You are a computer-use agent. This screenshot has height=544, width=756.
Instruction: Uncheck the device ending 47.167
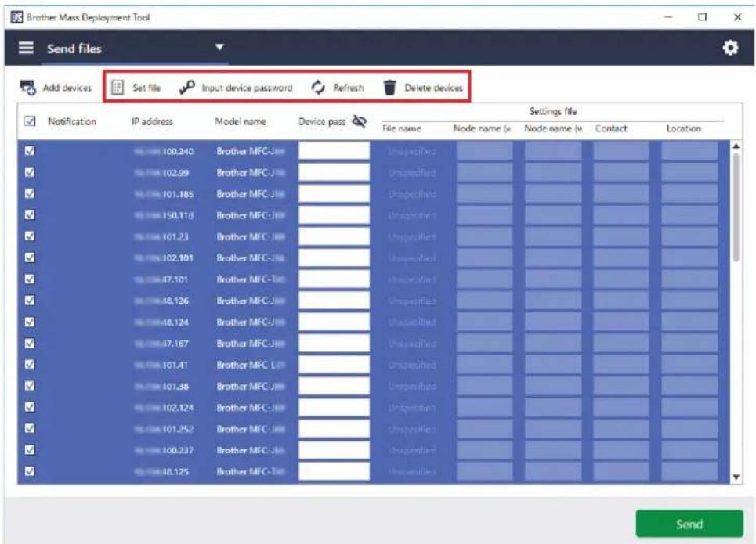[30, 343]
